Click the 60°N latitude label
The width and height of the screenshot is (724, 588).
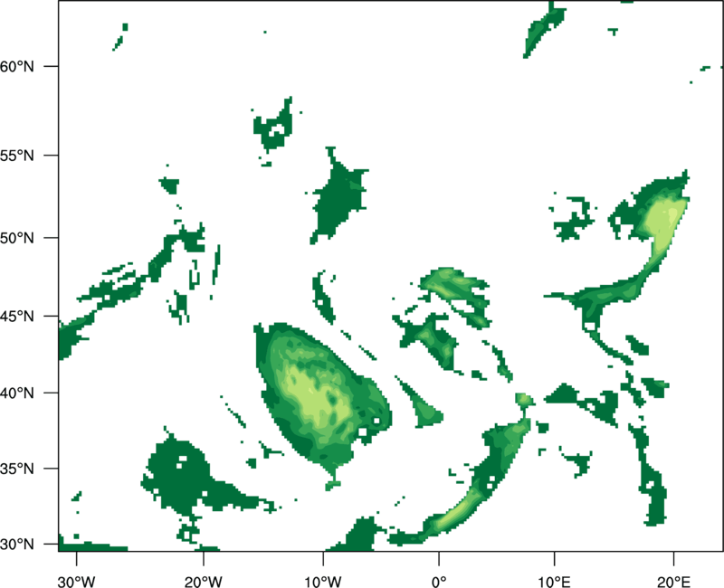pyautogui.click(x=17, y=66)
